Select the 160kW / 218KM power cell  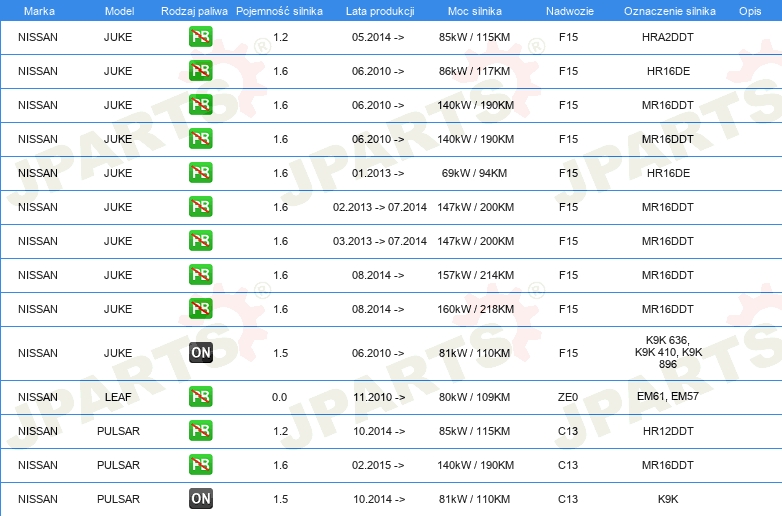point(475,309)
